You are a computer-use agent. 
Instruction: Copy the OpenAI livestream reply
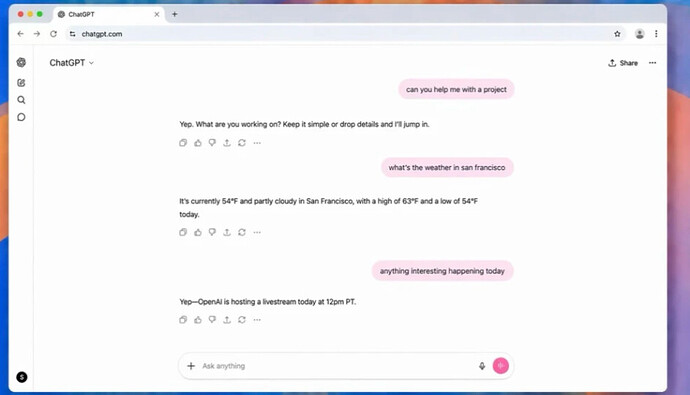183,320
